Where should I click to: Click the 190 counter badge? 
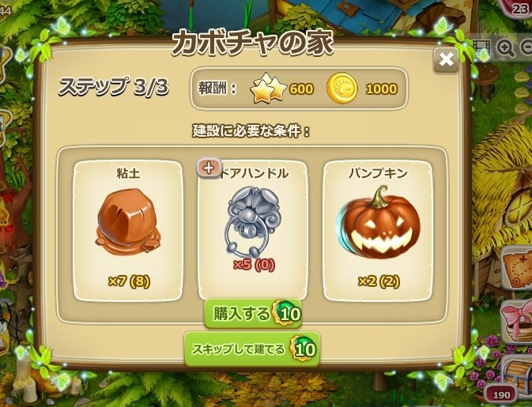pyautogui.click(x=501, y=395)
